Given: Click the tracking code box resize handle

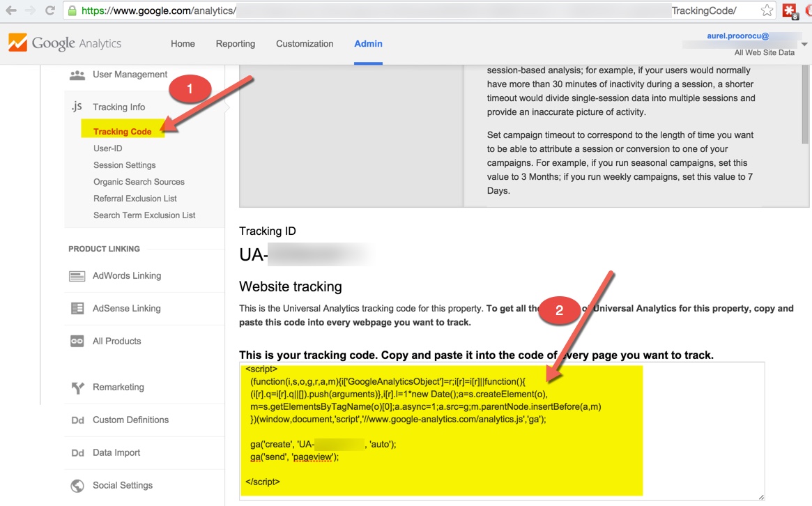Looking at the screenshot, I should [x=760, y=497].
